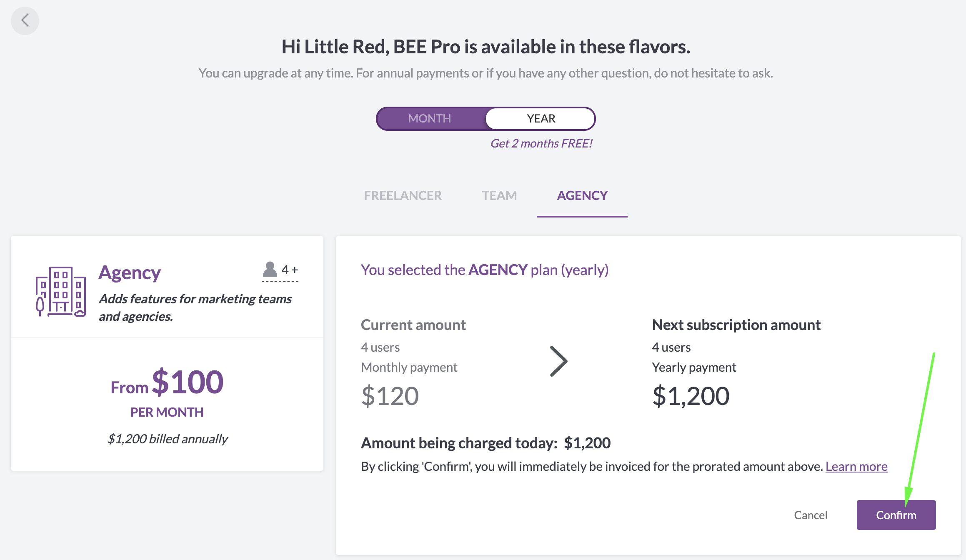The width and height of the screenshot is (966, 560).
Task: Click the 'You selected the AGENCY plan' heading
Action: pos(485,270)
